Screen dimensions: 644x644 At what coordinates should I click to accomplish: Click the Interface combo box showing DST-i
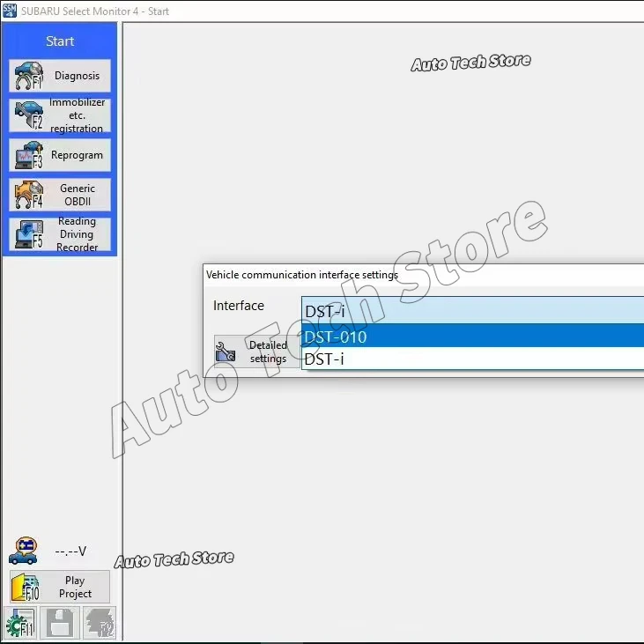pos(473,311)
